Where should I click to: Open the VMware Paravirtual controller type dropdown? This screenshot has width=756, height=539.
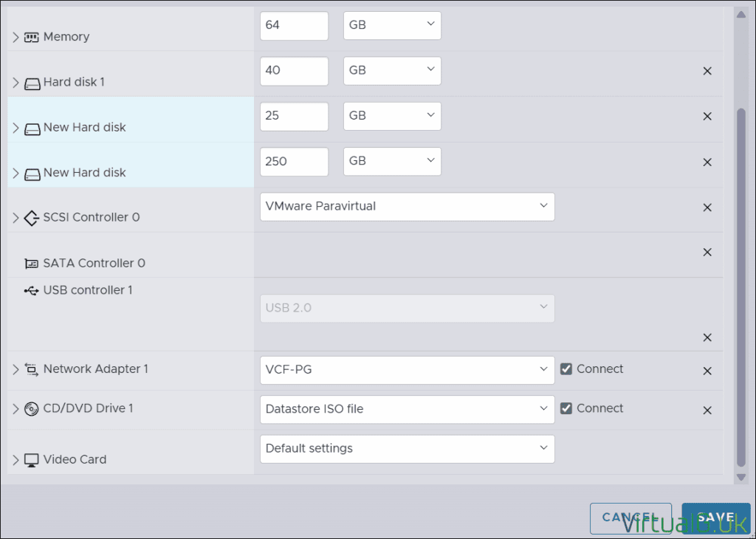tap(407, 207)
